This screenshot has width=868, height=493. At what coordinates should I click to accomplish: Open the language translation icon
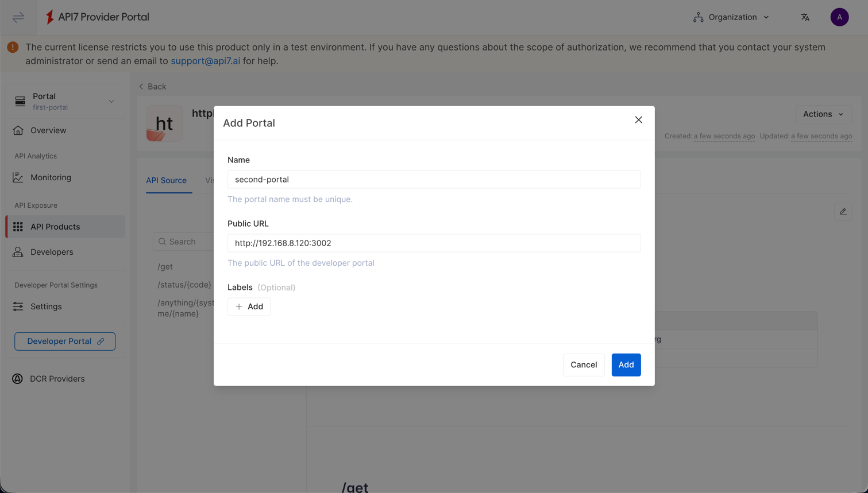click(x=805, y=17)
